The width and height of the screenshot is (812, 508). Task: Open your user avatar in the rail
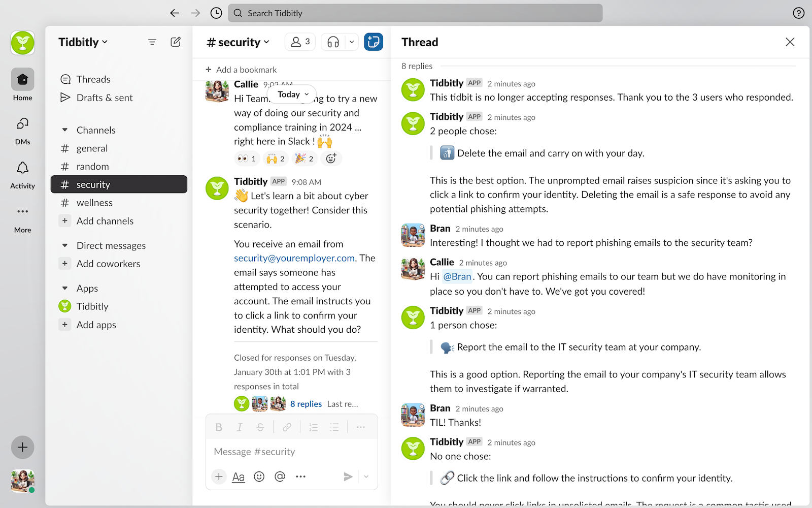[23, 481]
